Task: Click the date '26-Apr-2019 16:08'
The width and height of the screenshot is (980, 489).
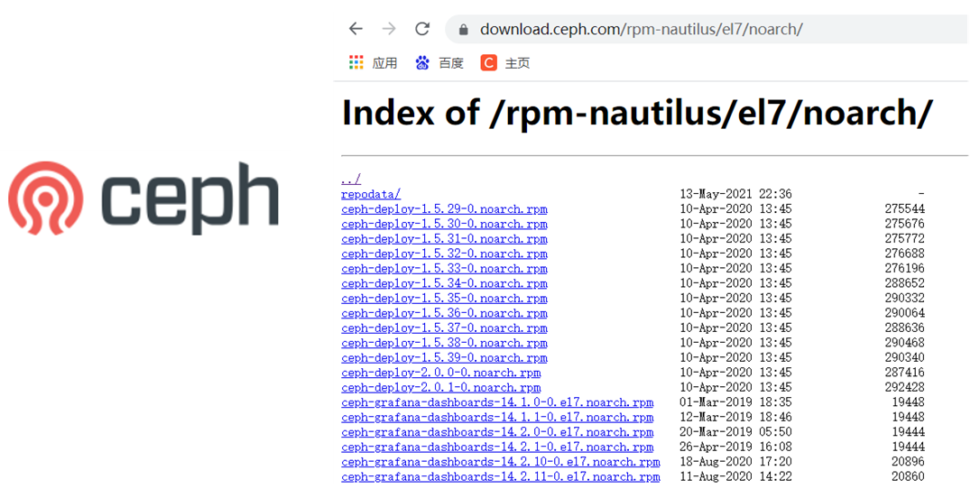Action: click(735, 447)
